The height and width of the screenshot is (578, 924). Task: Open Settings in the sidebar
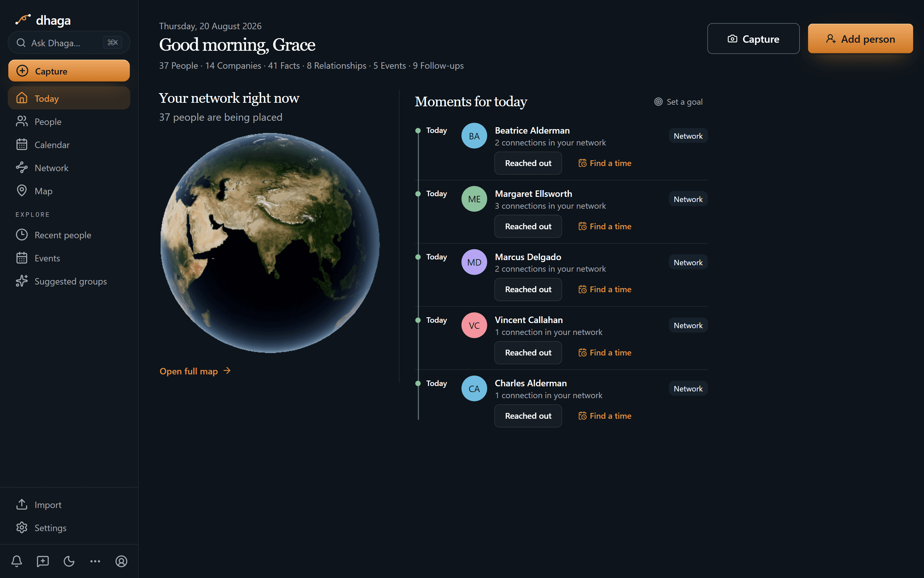click(x=69, y=528)
